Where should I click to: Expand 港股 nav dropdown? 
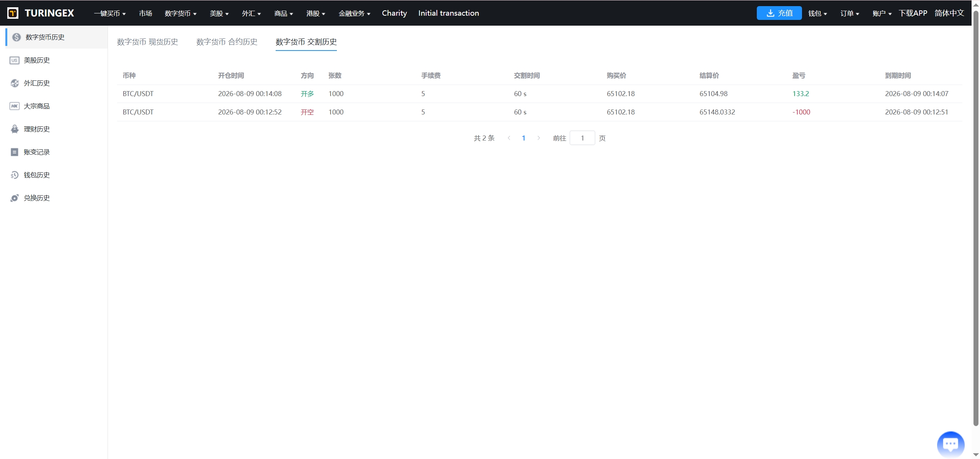pos(316,13)
